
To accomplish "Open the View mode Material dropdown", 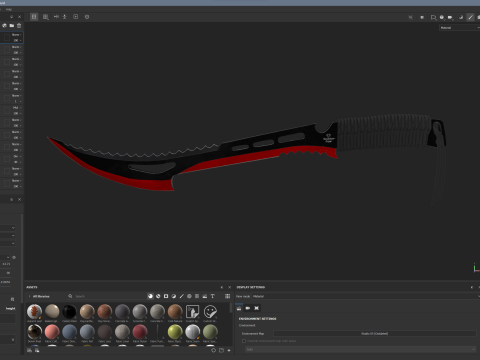I will 365,296.
